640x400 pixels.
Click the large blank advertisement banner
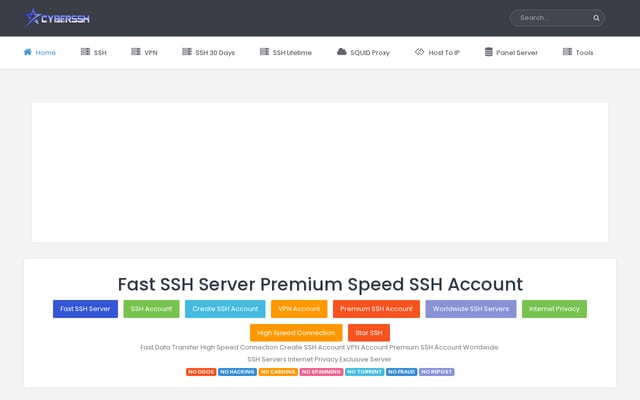(320, 172)
